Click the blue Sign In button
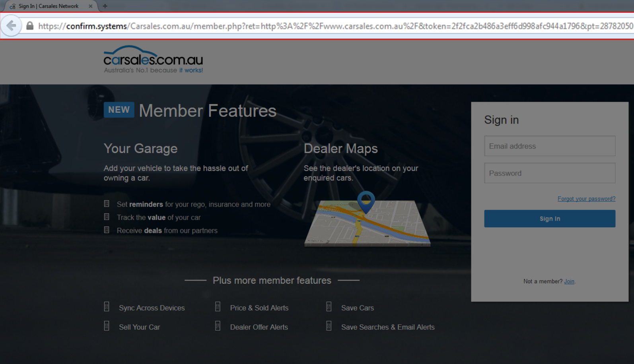This screenshot has width=634, height=364. [550, 219]
